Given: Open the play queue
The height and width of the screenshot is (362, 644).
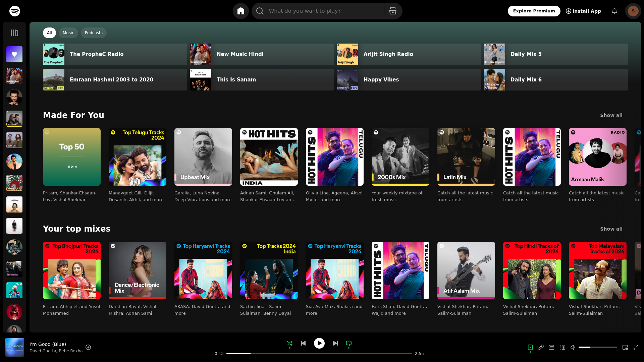Looking at the screenshot, I should coord(552,347).
